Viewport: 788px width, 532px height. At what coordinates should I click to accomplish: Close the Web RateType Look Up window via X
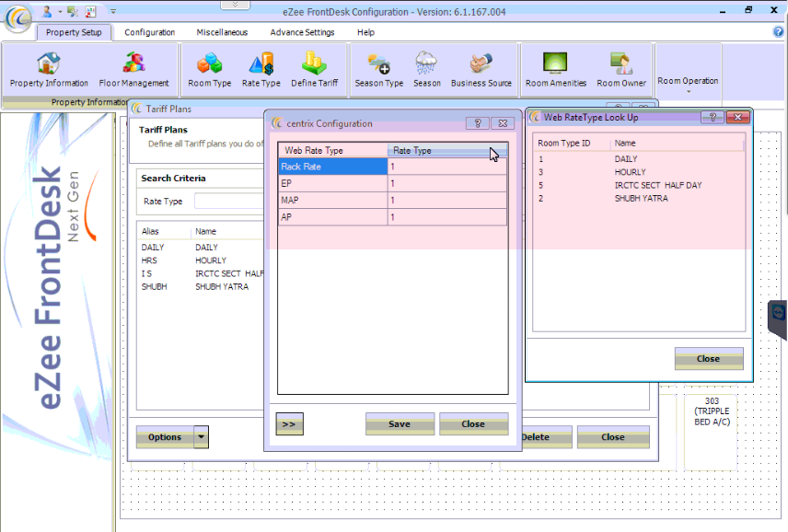tap(737, 117)
